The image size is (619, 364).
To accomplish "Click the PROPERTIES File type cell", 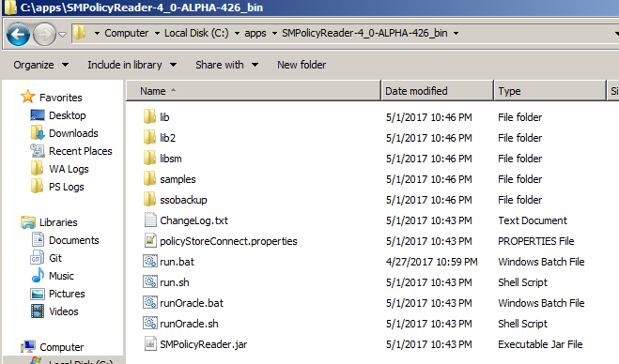I will (535, 241).
